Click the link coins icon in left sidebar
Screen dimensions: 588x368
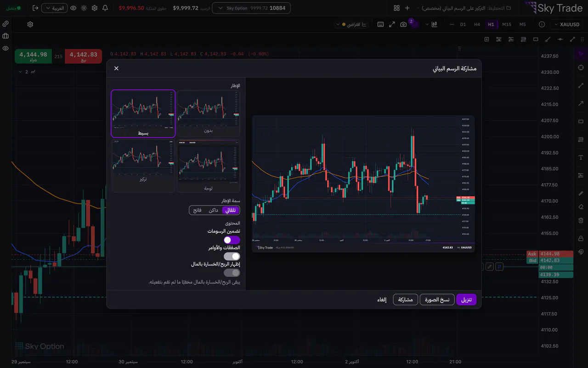click(x=6, y=24)
